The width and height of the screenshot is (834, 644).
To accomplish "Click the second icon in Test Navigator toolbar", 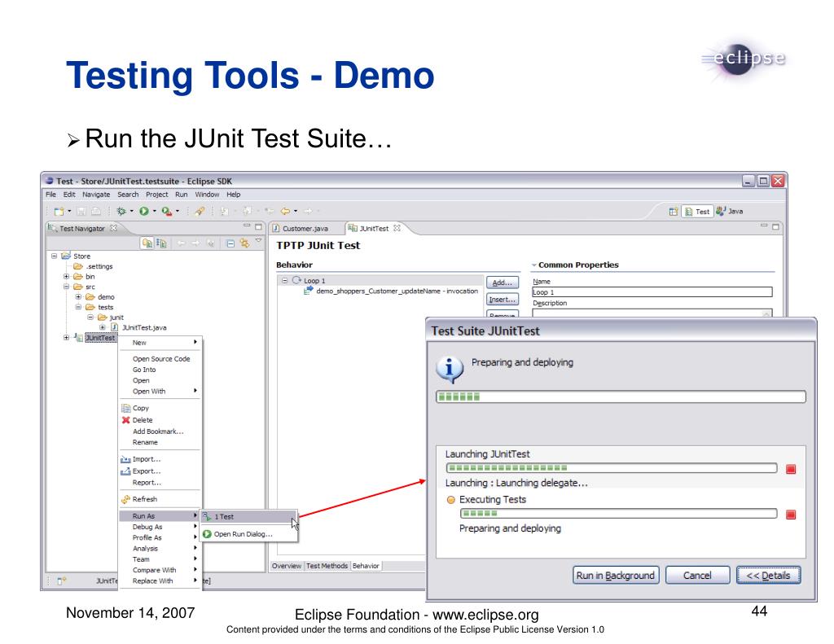I will [161, 243].
